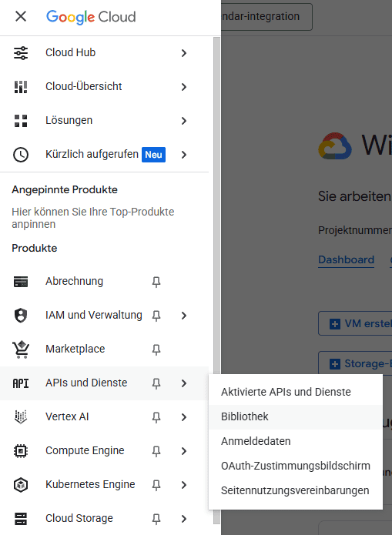
Task: Click the Neu badge
Action: tap(154, 155)
